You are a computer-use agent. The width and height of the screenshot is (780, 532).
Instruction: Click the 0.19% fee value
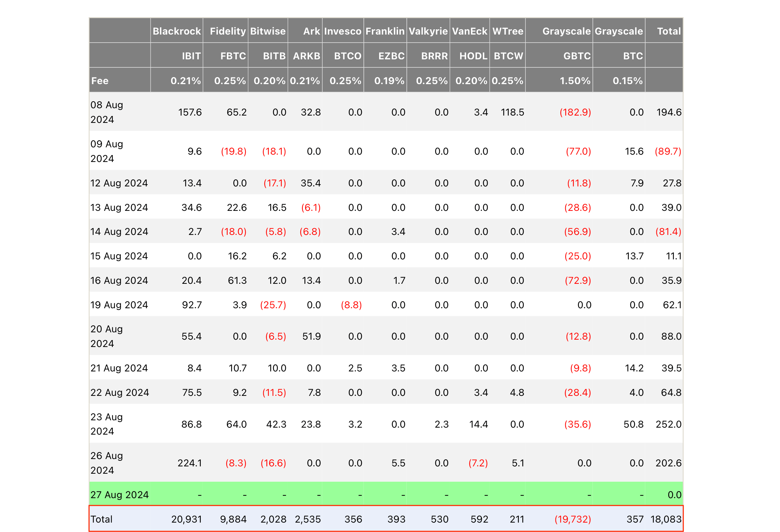click(x=389, y=81)
